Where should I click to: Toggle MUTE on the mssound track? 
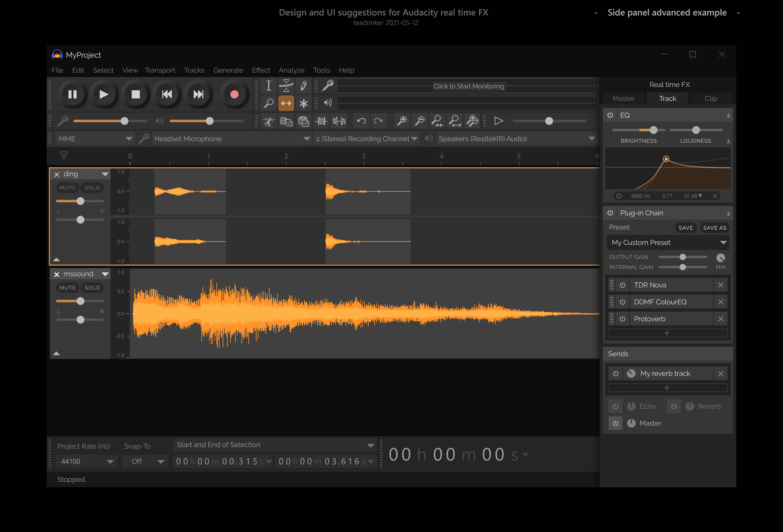[x=68, y=288]
